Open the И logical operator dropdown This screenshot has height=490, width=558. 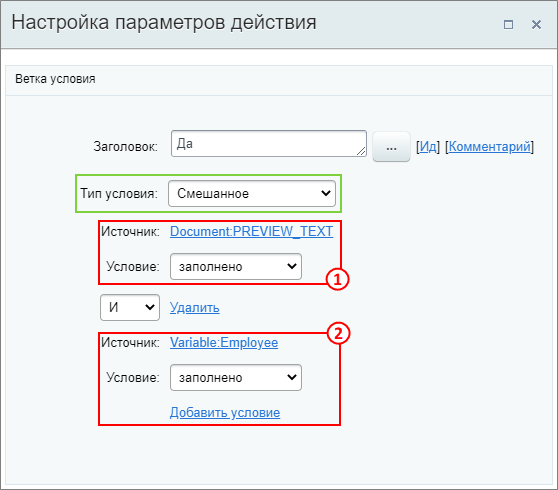[x=130, y=307]
